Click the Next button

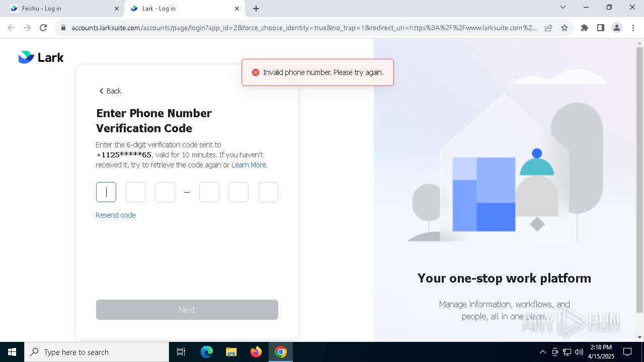pyautogui.click(x=187, y=310)
